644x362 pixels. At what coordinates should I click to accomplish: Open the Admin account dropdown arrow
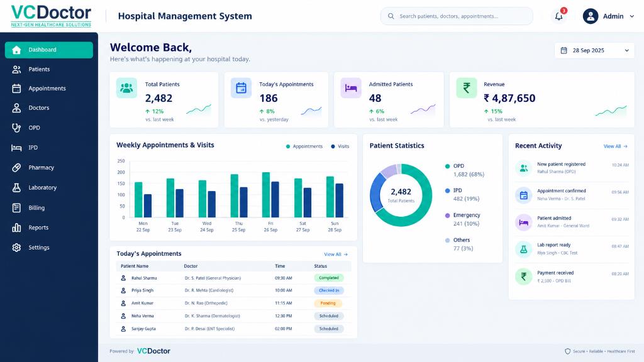[631, 16]
